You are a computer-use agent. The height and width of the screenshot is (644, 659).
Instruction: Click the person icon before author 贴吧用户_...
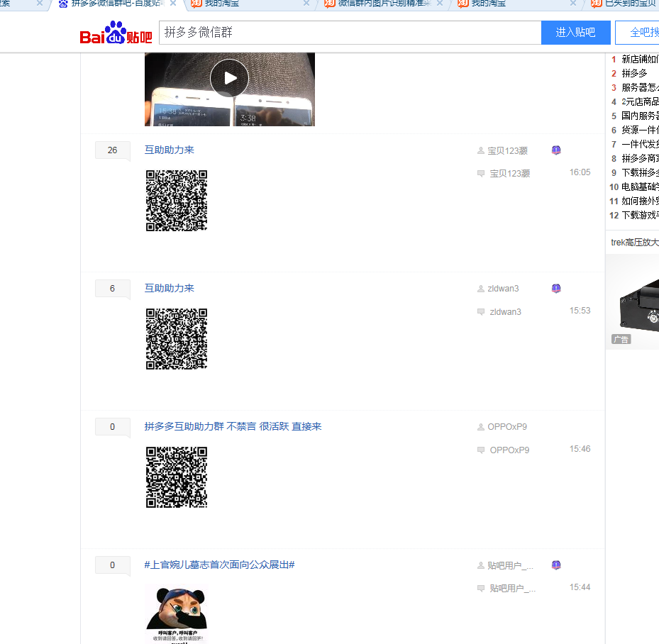pyautogui.click(x=481, y=565)
